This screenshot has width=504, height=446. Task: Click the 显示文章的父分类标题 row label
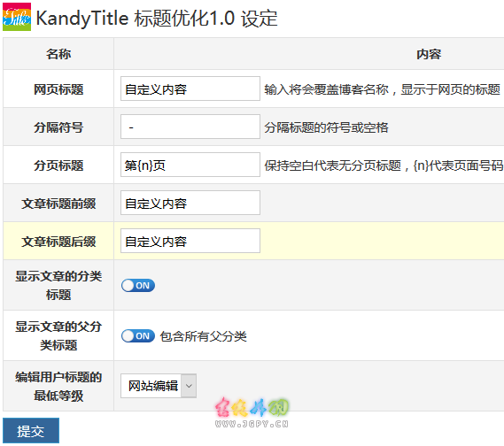click(x=58, y=336)
